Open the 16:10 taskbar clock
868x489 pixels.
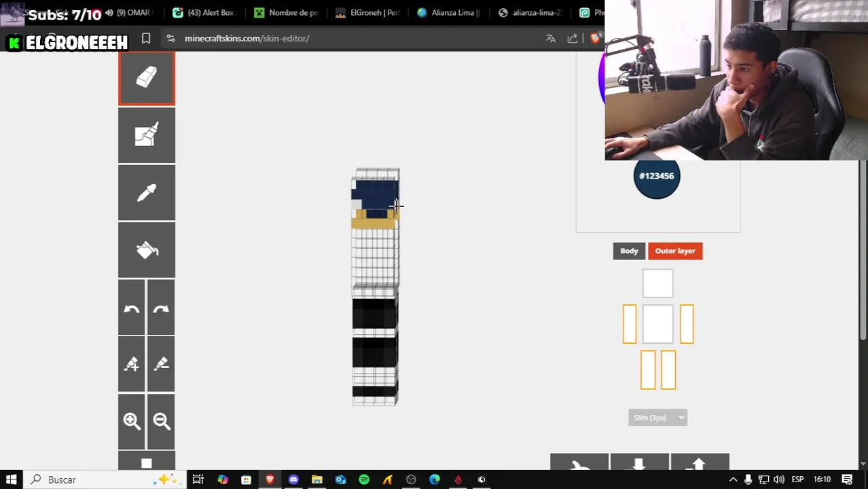coord(822,479)
